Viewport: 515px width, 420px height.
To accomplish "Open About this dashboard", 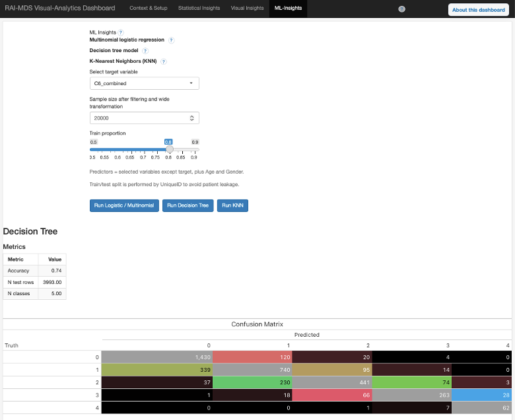I will point(479,10).
